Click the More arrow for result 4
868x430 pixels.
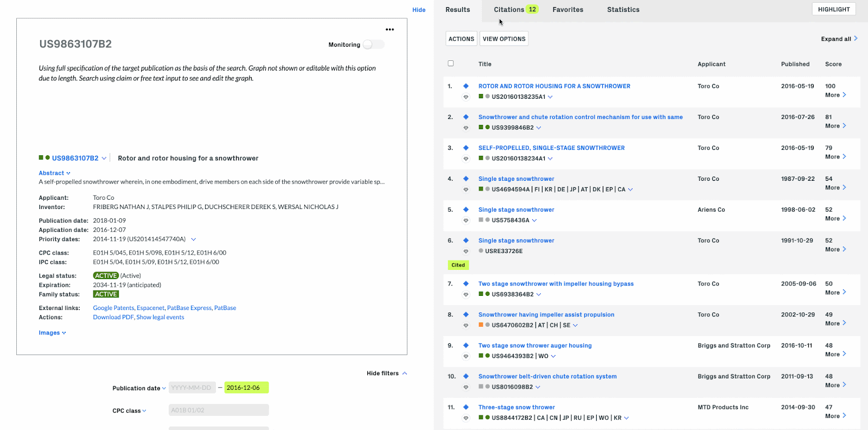click(x=844, y=187)
